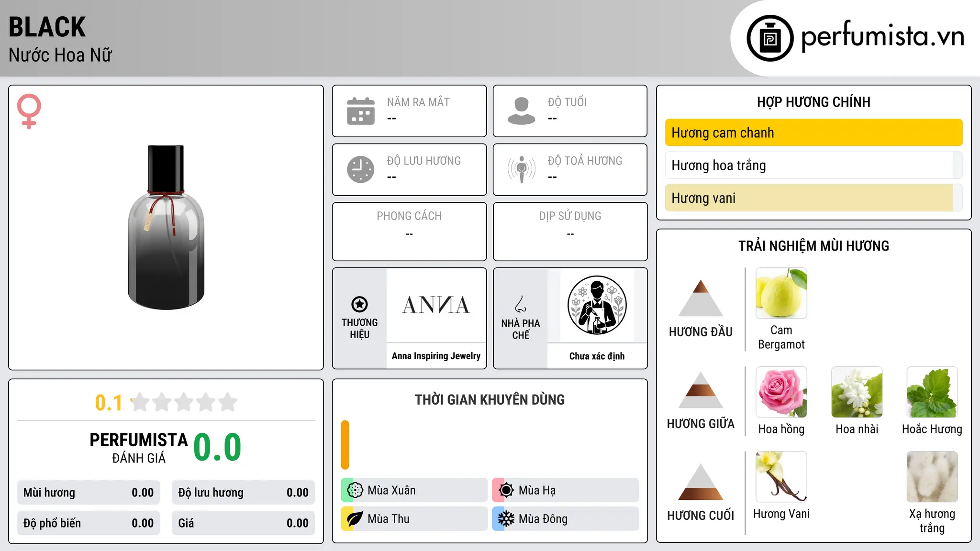Click the calendar icon for launch year
Image resolution: width=980 pixels, height=551 pixels.
click(x=361, y=111)
